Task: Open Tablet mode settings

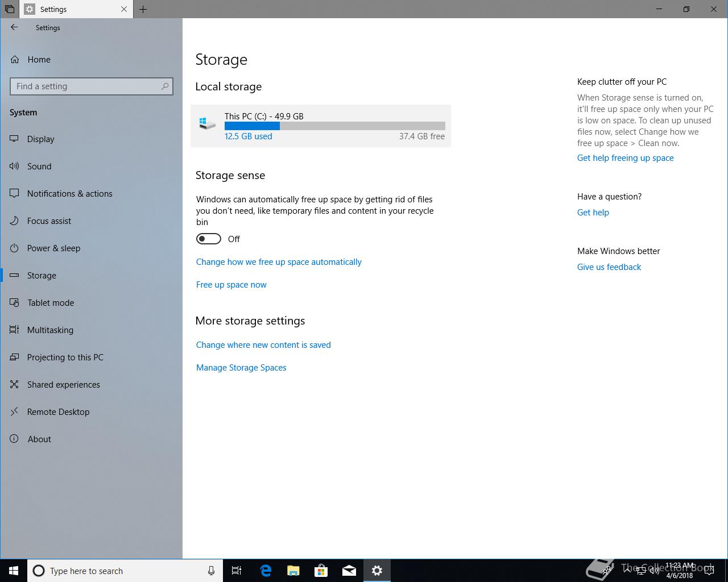Action: pos(91,303)
